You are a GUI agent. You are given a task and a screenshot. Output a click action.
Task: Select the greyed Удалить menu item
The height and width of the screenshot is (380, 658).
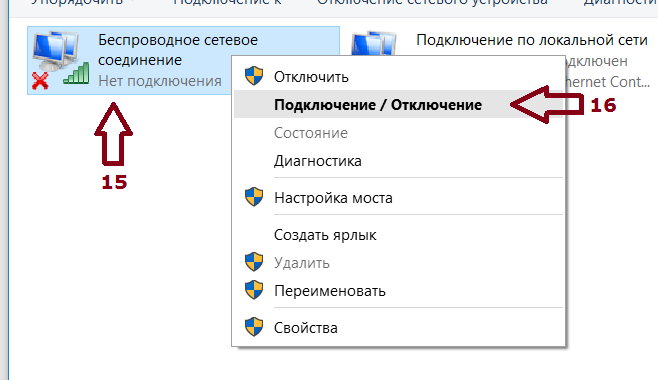click(x=398, y=263)
